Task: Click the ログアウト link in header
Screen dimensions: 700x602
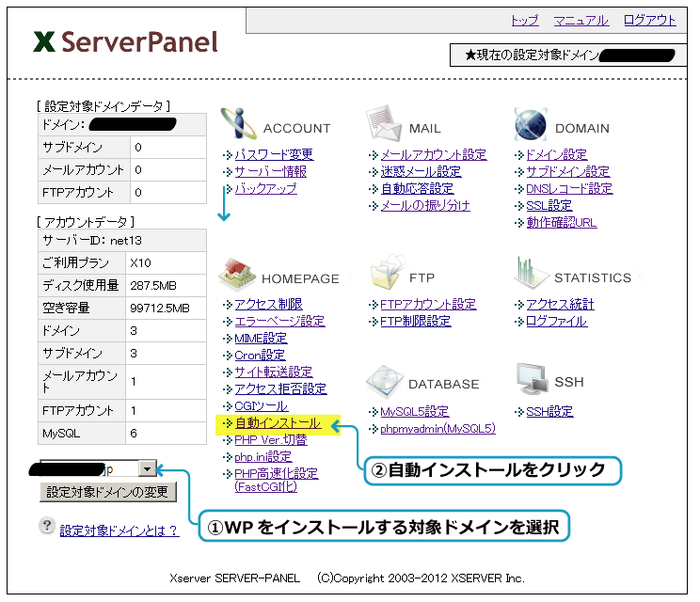Action: (649, 21)
